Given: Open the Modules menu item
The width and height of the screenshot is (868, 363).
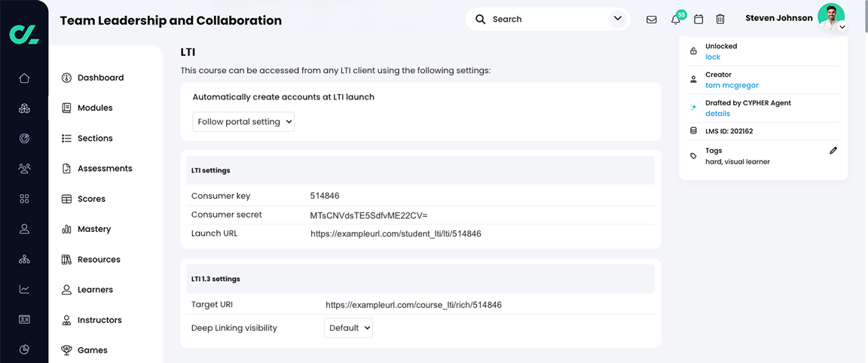Looking at the screenshot, I should click(x=95, y=108).
